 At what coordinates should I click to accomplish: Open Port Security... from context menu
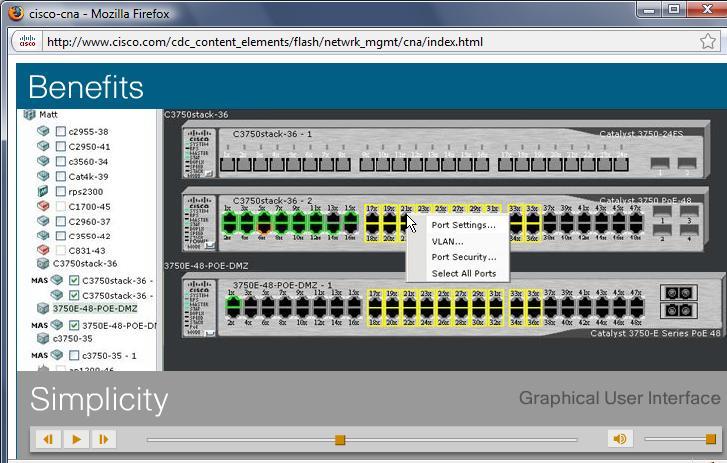coord(464,257)
